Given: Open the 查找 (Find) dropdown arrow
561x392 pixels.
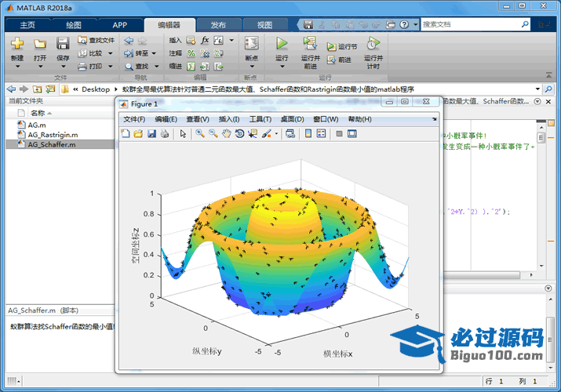Looking at the screenshot, I should pyautogui.click(x=157, y=67).
